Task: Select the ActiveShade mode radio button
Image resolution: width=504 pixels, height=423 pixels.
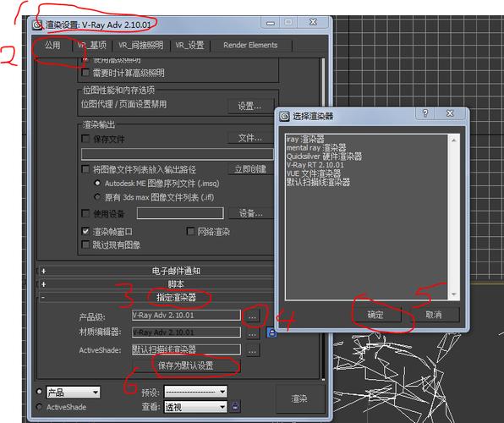Action: 39,407
